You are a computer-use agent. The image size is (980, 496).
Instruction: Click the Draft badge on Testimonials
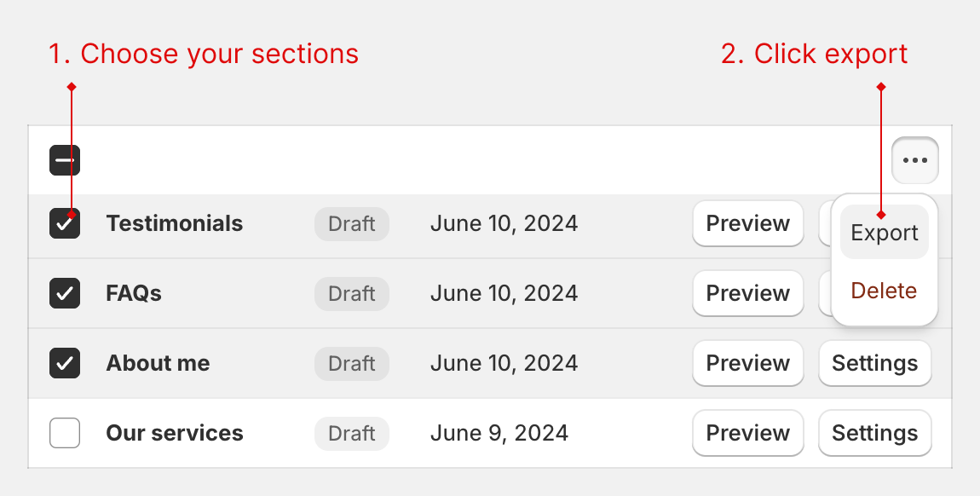coord(351,223)
